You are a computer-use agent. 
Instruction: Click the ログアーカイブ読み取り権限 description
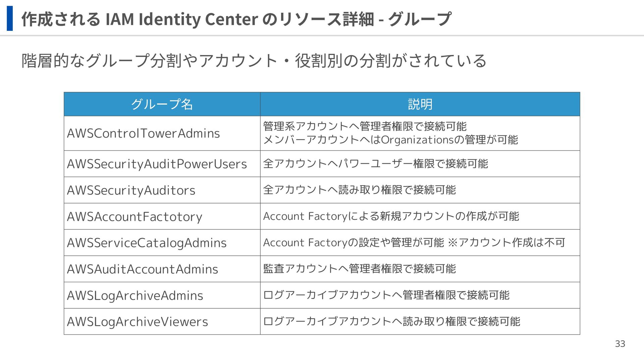(391, 321)
